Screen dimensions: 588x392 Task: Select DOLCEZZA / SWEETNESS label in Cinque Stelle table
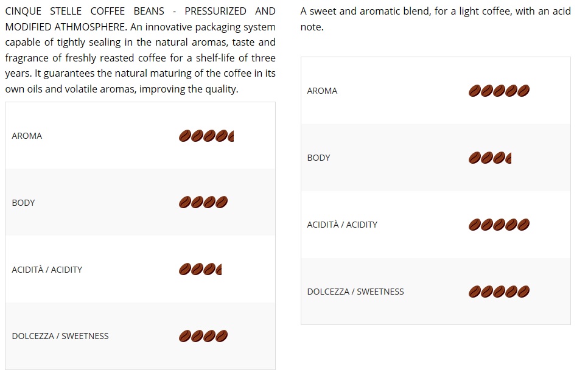(60, 336)
